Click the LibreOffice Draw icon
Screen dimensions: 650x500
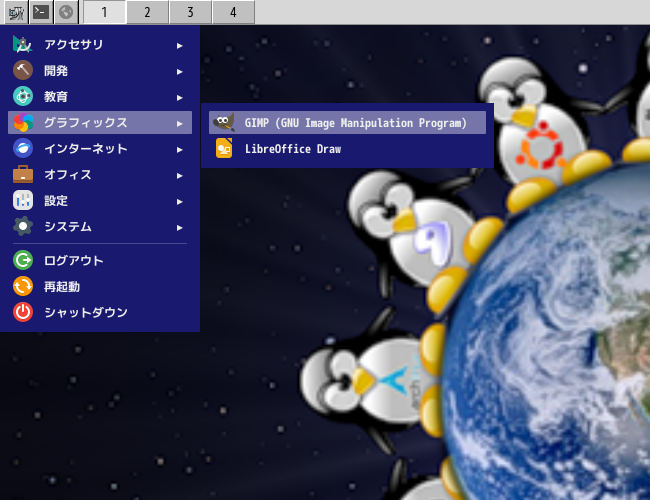224,148
